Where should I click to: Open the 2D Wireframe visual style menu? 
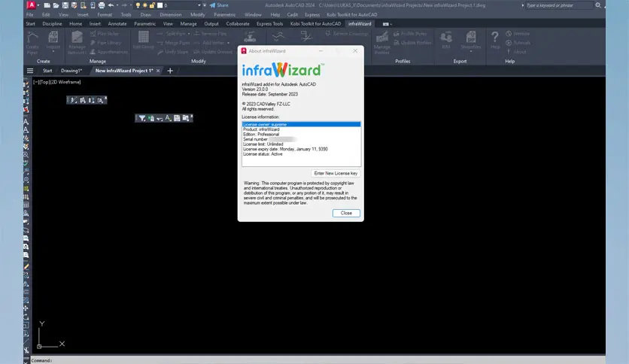coord(64,82)
